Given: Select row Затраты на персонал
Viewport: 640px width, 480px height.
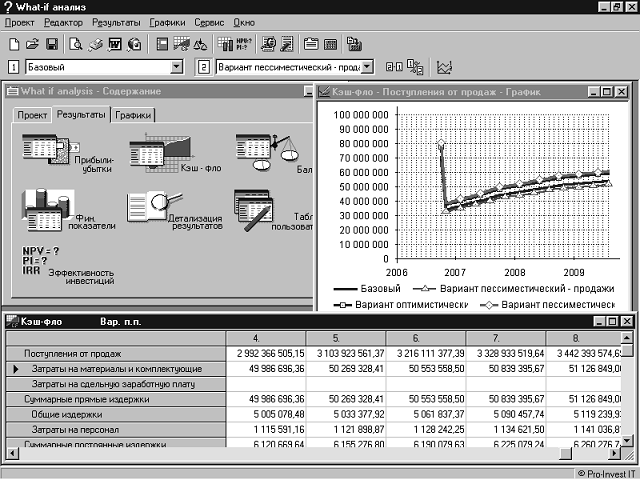Looking at the screenshot, I should point(116,429).
